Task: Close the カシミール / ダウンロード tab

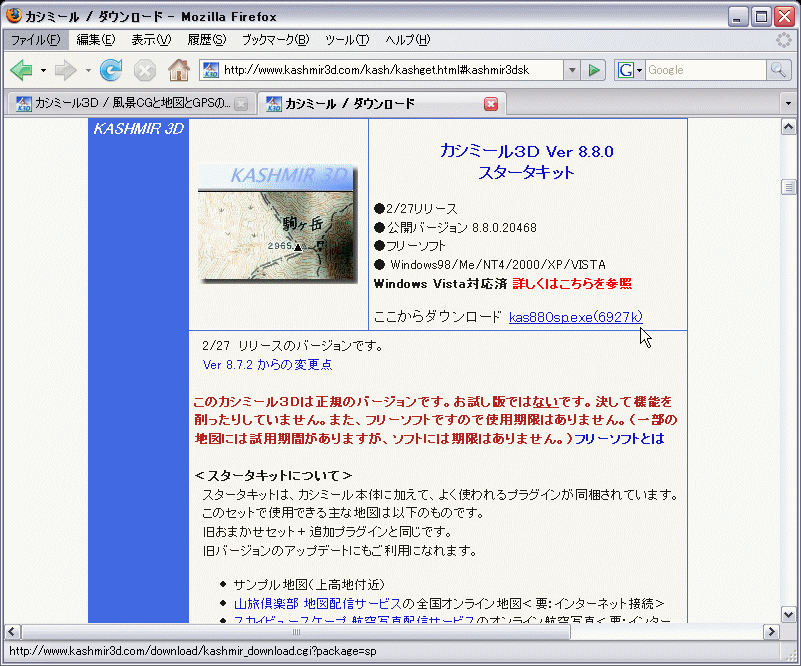Action: pyautogui.click(x=491, y=104)
